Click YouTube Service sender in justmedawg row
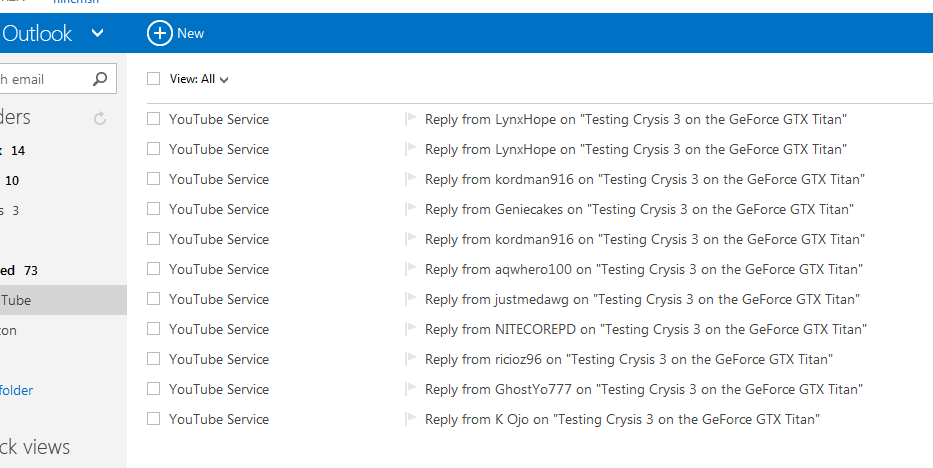 [x=219, y=299]
